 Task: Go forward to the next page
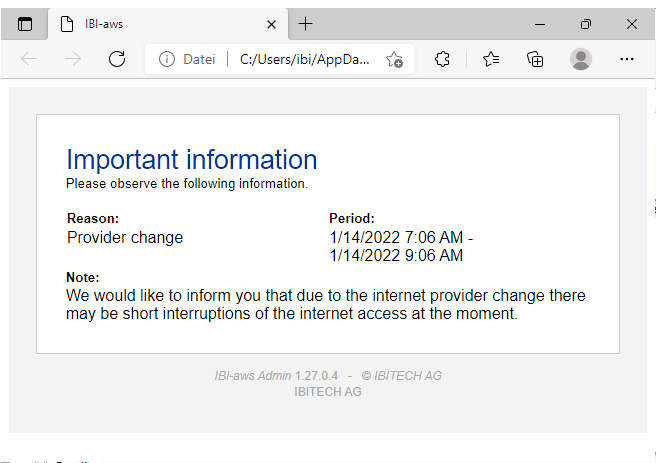(x=73, y=59)
